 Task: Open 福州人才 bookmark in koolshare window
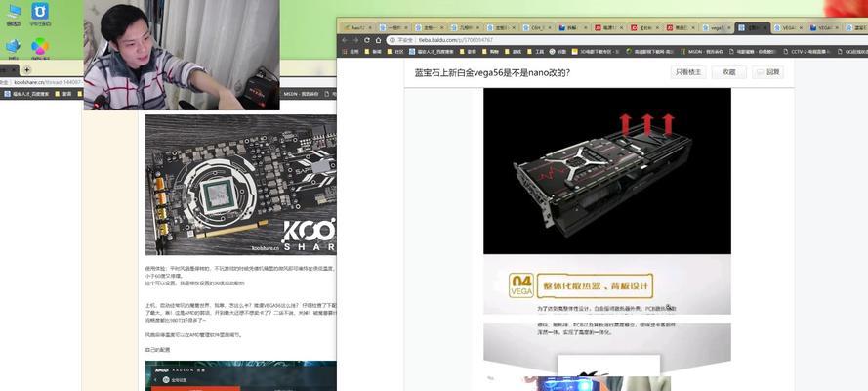[x=26, y=94]
